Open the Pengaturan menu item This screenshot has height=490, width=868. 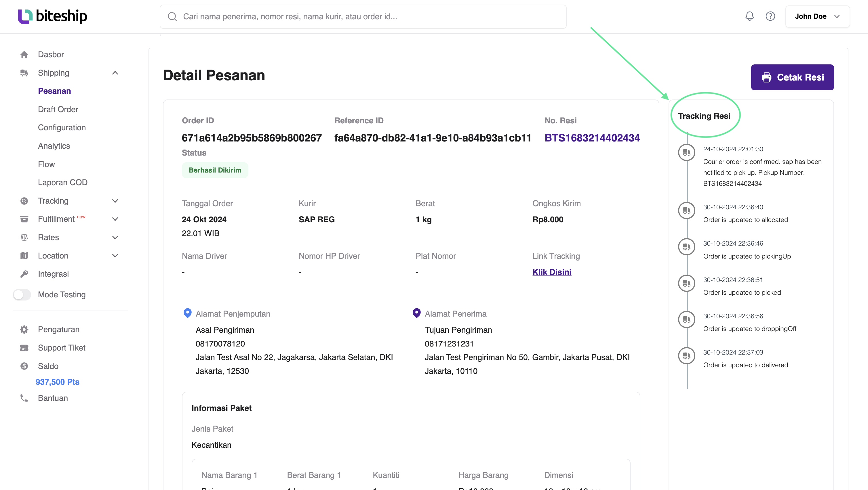point(59,329)
